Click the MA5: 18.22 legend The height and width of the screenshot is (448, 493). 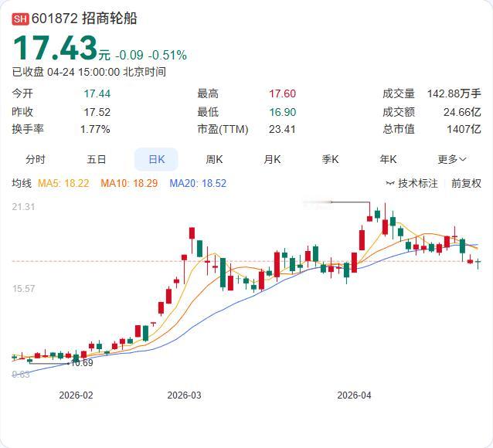click(x=63, y=183)
